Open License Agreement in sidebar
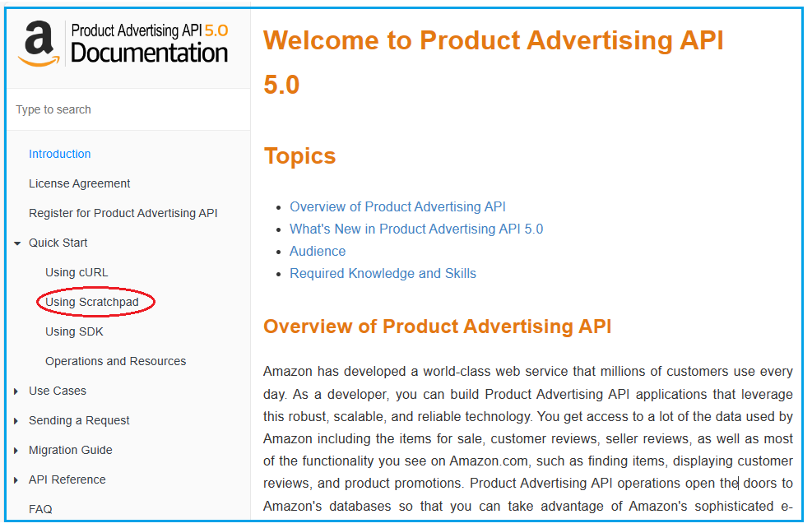 79,183
